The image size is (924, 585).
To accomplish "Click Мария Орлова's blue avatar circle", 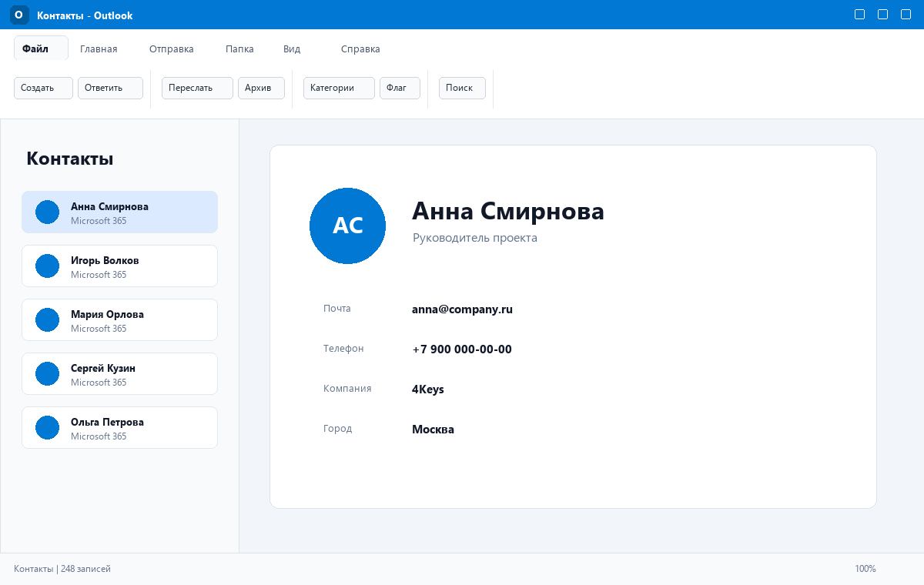I will [x=48, y=320].
